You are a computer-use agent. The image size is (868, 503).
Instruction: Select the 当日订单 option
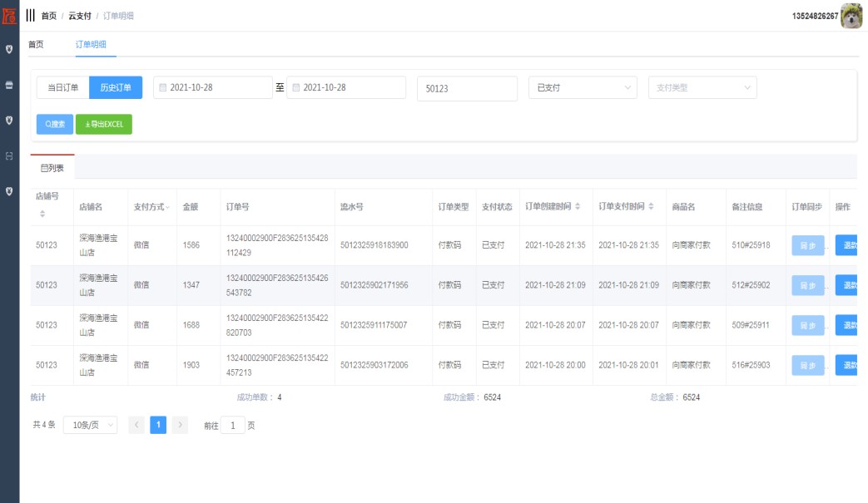coord(62,87)
